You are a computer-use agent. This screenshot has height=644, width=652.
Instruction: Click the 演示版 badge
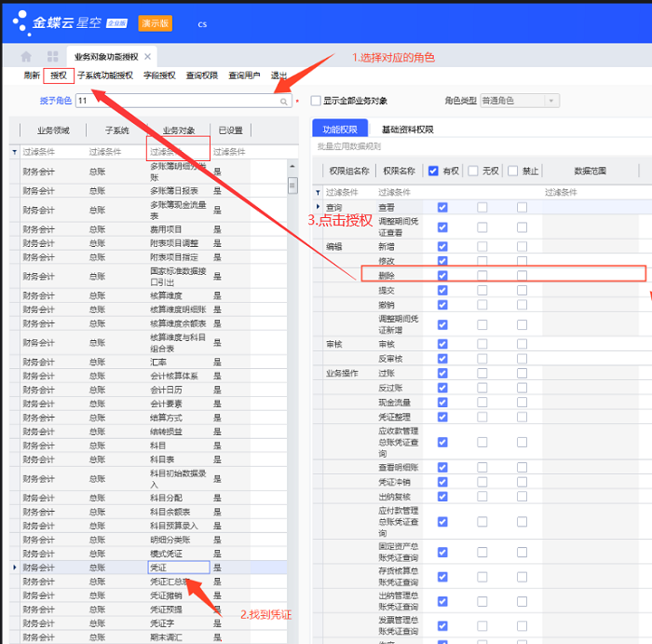(155, 23)
